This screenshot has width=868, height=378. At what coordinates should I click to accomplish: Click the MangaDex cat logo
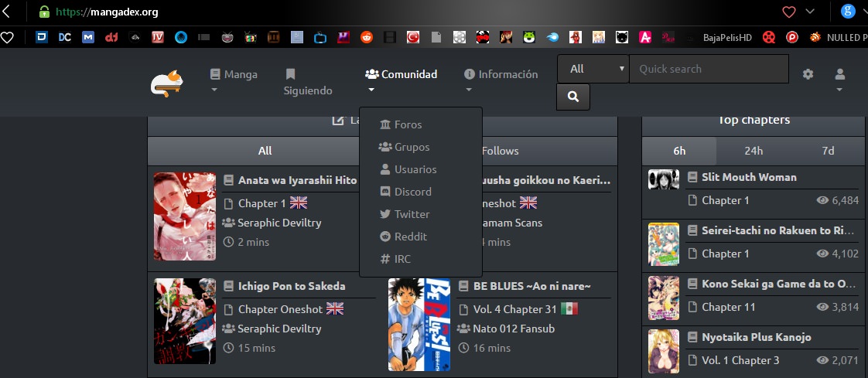pos(166,83)
